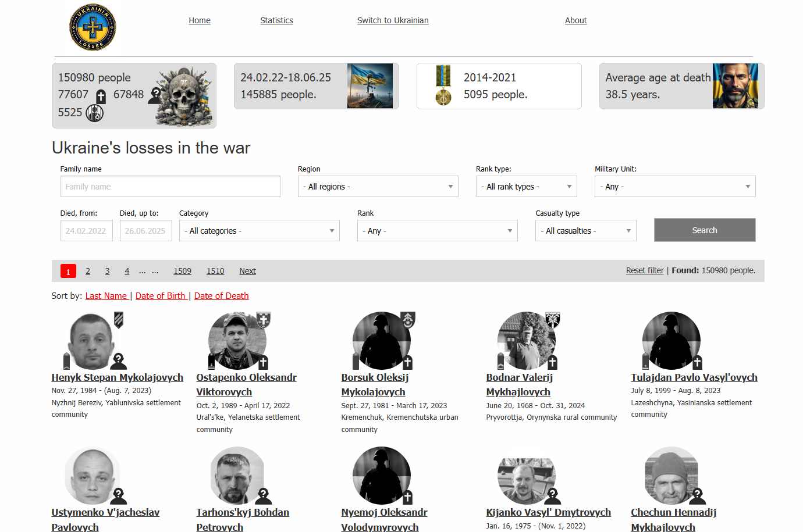Click the captive icon next to 5525
This screenshot has height=532, width=803.
click(x=95, y=113)
